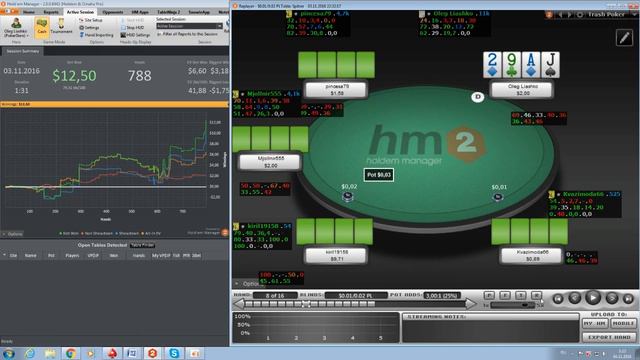The width and height of the screenshot is (640, 360).
Task: Click the Holdem Manager logo under graph
Action: (224, 232)
